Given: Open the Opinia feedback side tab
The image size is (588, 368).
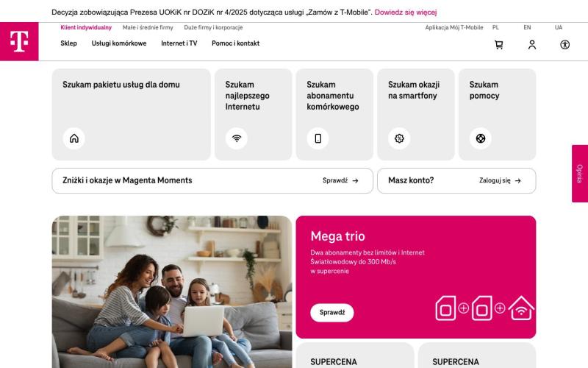Looking at the screenshot, I should 580,174.
